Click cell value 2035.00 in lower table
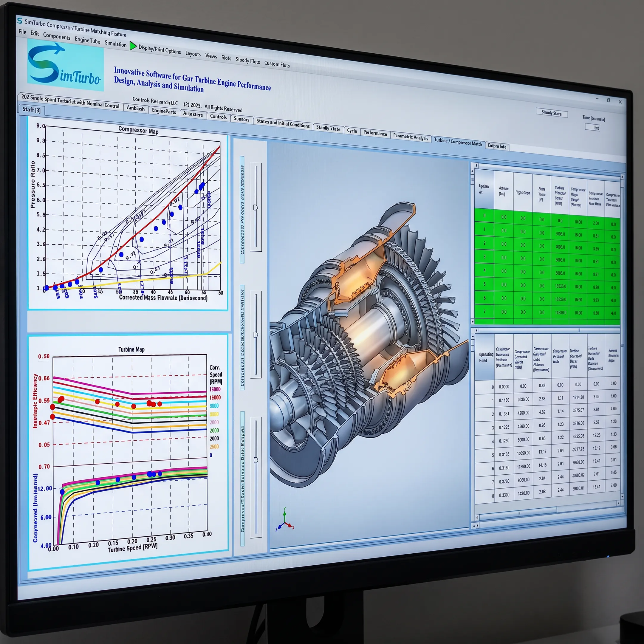Image resolution: width=644 pixels, height=644 pixels. point(523,399)
